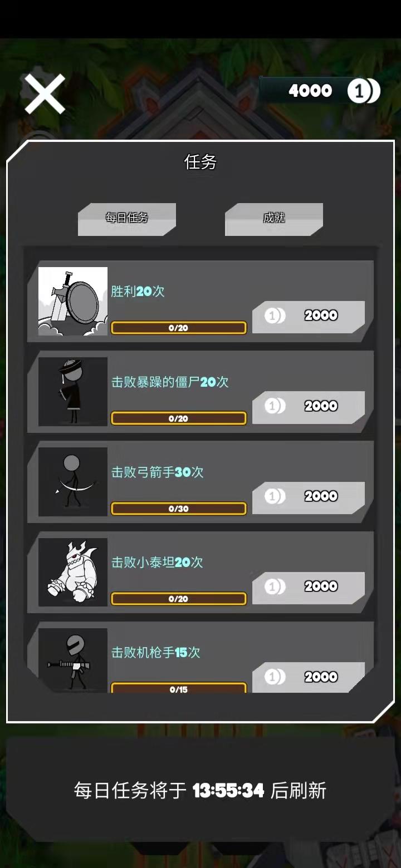The width and height of the screenshot is (401, 868).
Task: Tap the machine gunner stickman icon
Action: tap(73, 660)
